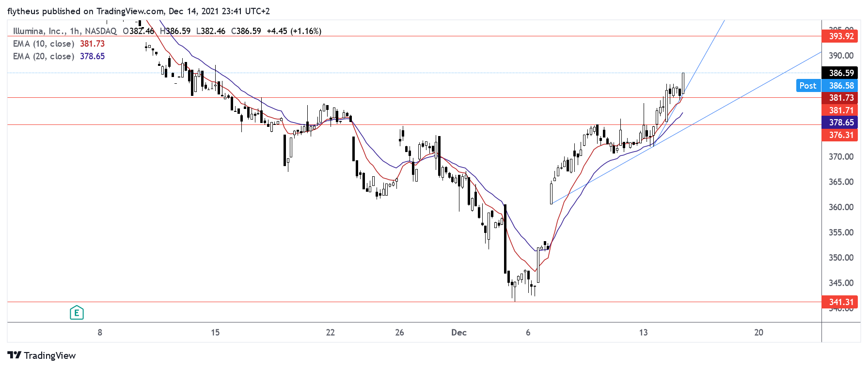Click the H386.59 high value in header
This screenshot has height=368, width=868.
(175, 31)
